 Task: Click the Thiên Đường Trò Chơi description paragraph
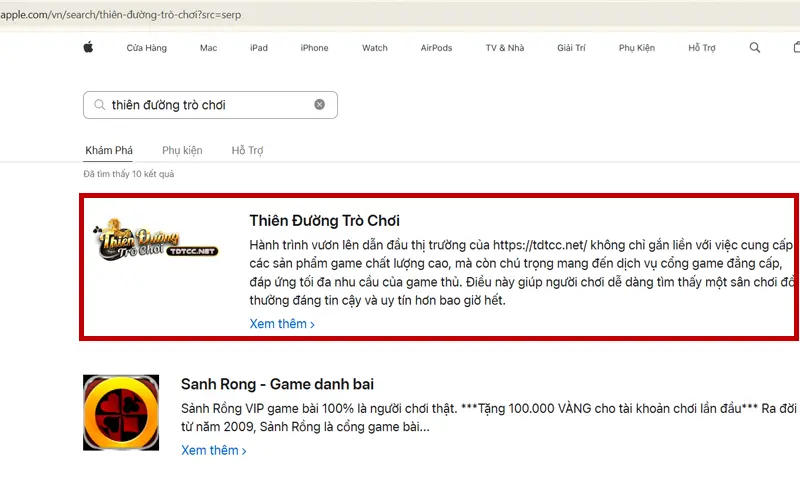[522, 272]
